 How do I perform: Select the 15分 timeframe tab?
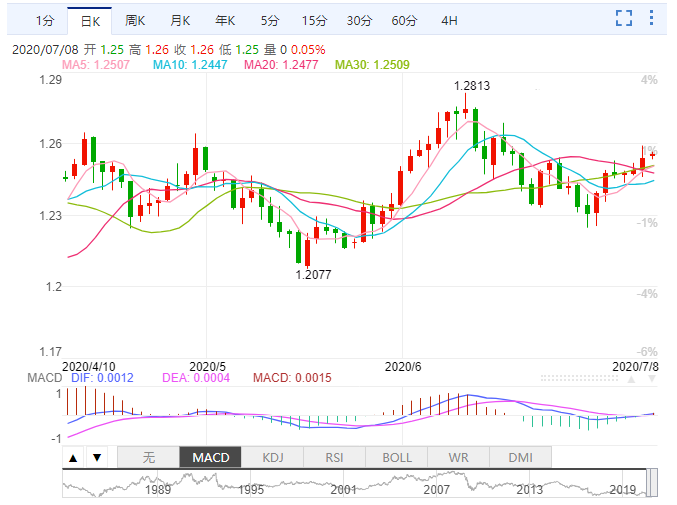point(314,21)
